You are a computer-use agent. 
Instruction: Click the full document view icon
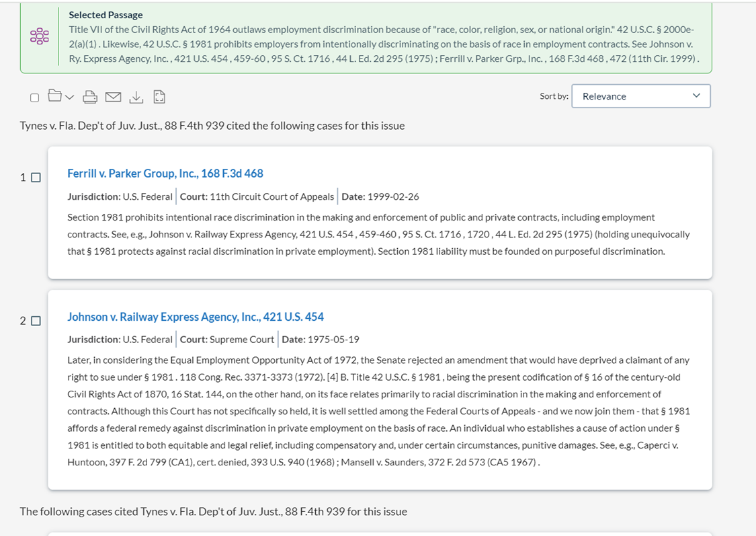(159, 97)
